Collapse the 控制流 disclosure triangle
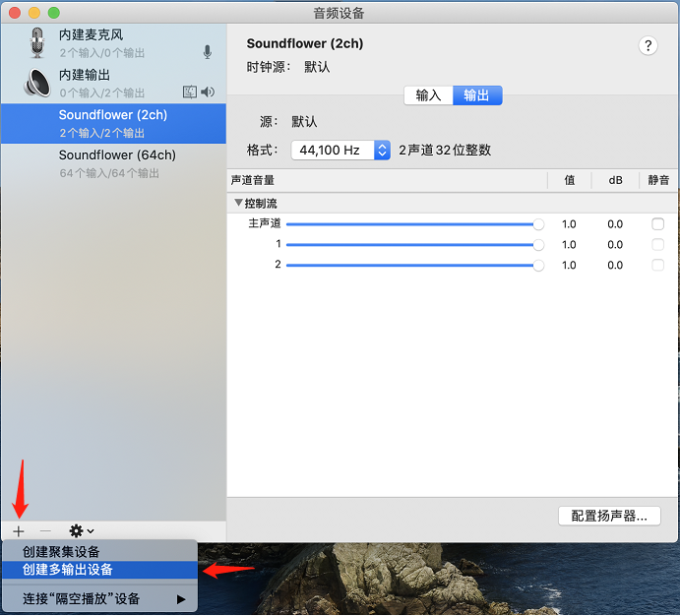 238,203
